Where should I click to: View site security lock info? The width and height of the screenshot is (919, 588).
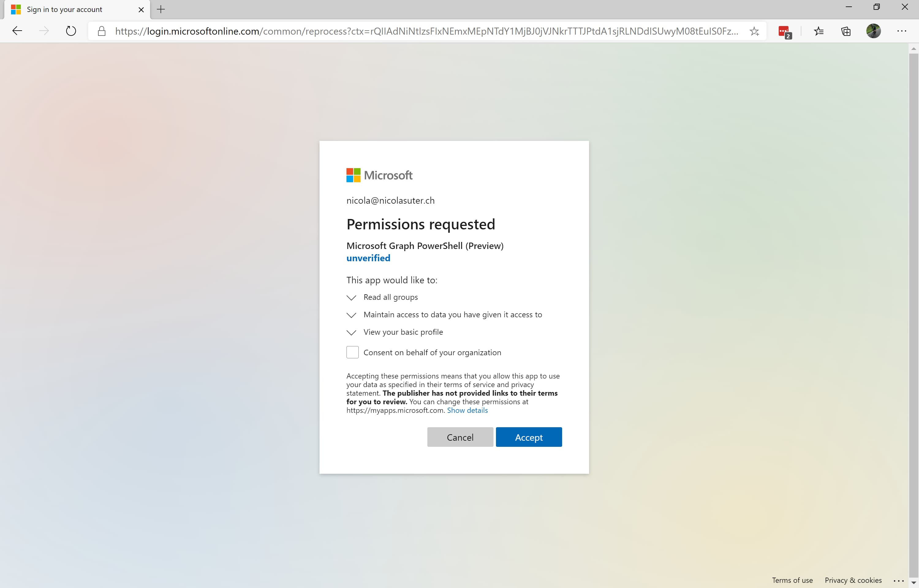point(102,31)
